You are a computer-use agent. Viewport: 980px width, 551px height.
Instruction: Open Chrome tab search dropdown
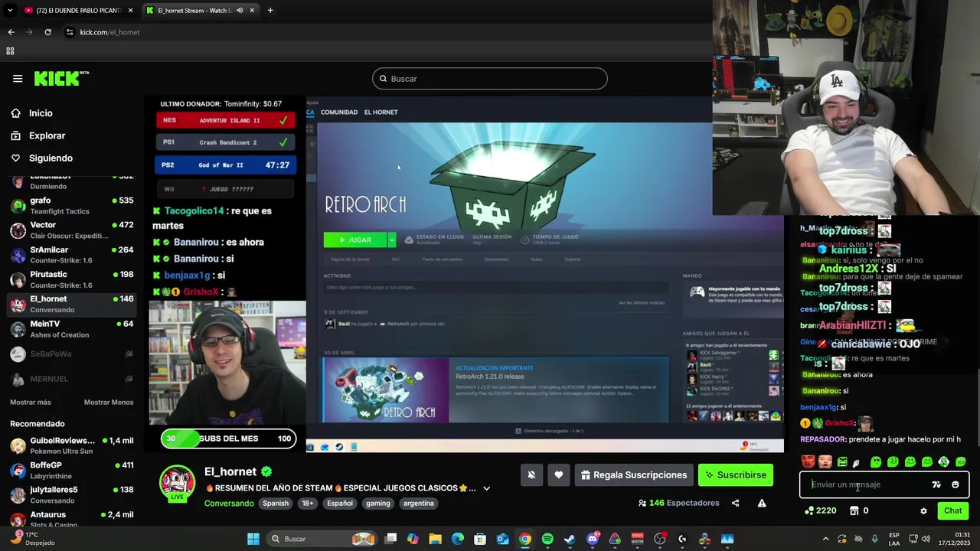10,11
